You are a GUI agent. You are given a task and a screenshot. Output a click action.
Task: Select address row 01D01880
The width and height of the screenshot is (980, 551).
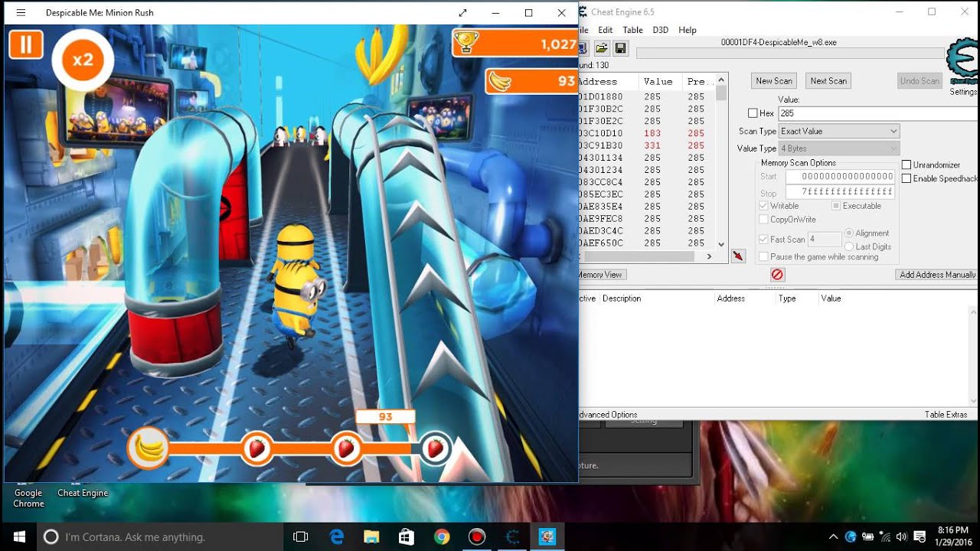(x=647, y=97)
